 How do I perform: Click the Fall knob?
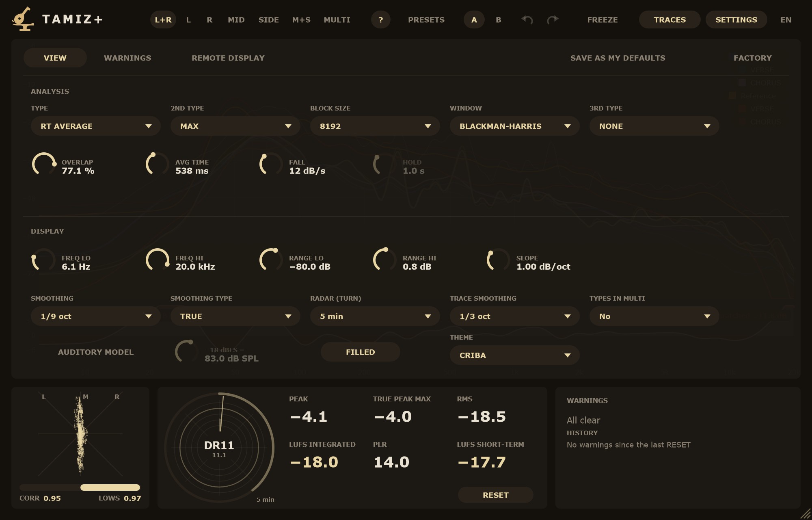[271, 164]
